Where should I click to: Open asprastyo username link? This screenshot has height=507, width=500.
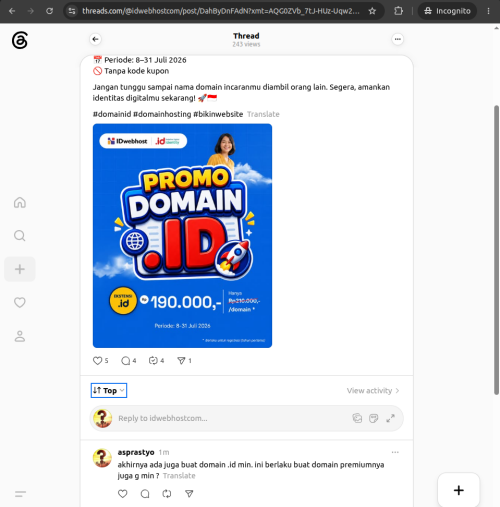point(136,452)
